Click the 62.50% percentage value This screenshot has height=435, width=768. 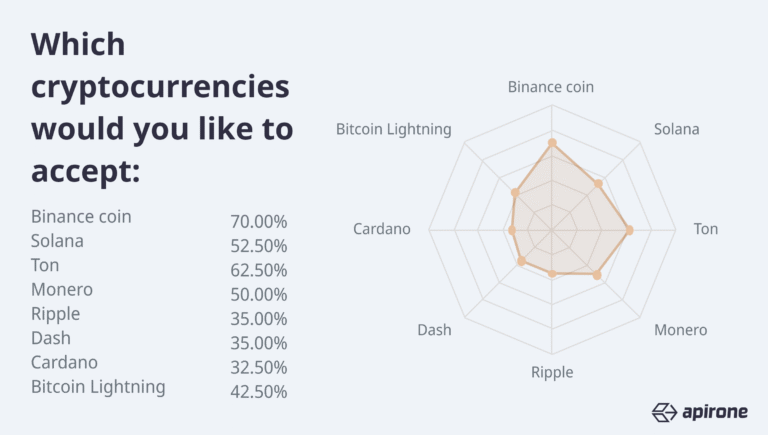[259, 270]
